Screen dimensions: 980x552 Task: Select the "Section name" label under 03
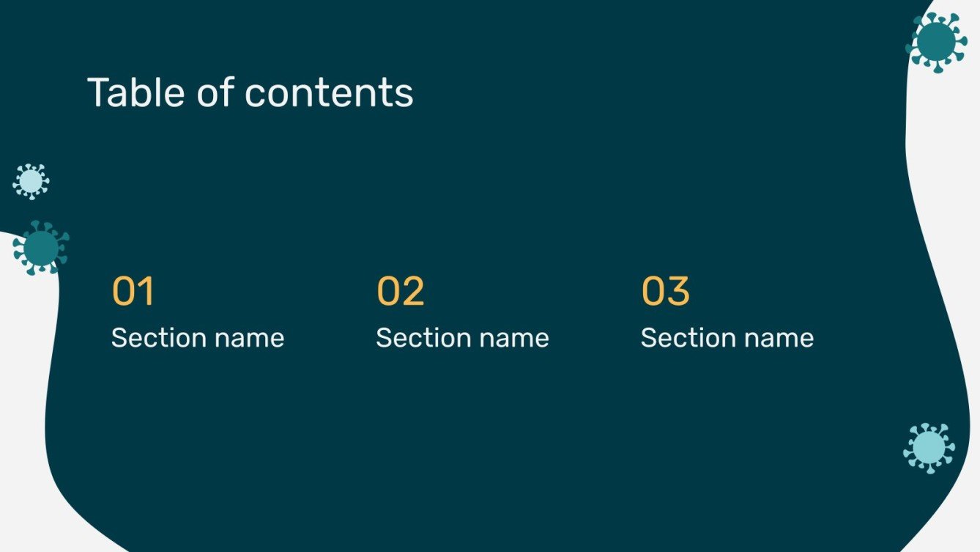[x=727, y=338]
